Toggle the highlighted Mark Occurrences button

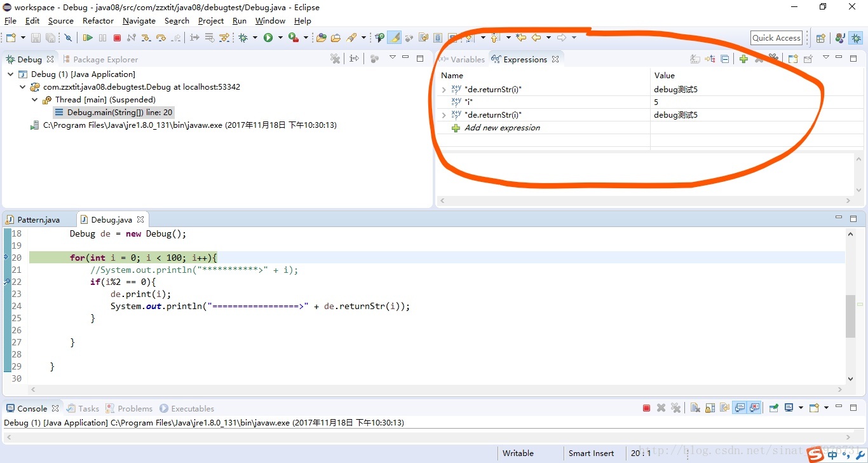pyautogui.click(x=394, y=38)
